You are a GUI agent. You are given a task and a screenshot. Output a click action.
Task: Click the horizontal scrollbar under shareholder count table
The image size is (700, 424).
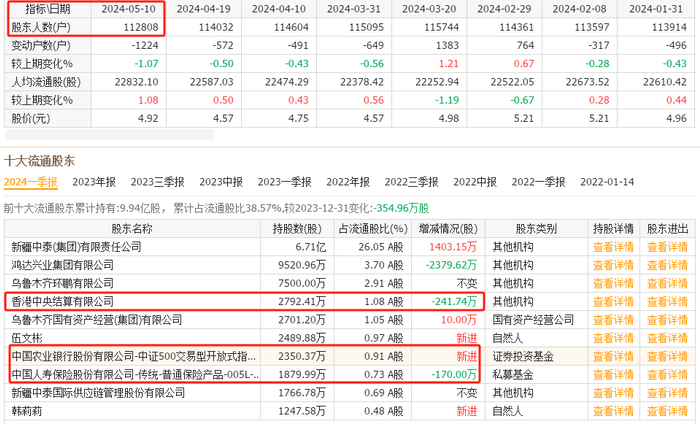click(109, 134)
